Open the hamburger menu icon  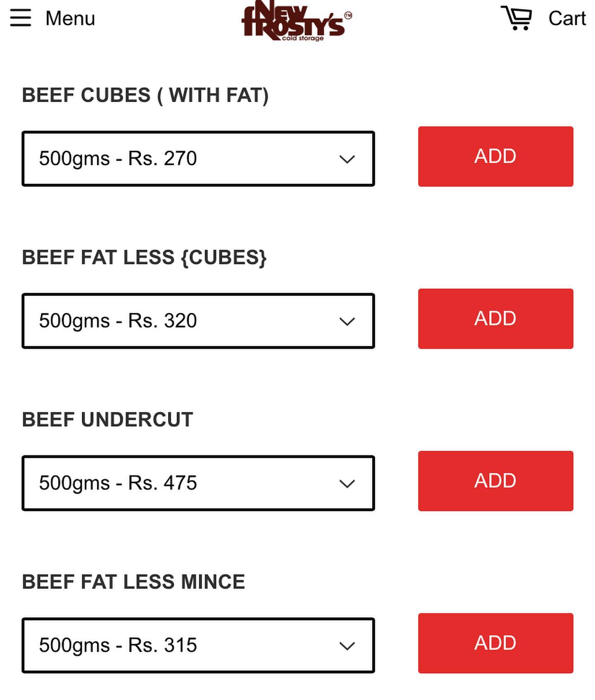click(x=21, y=19)
